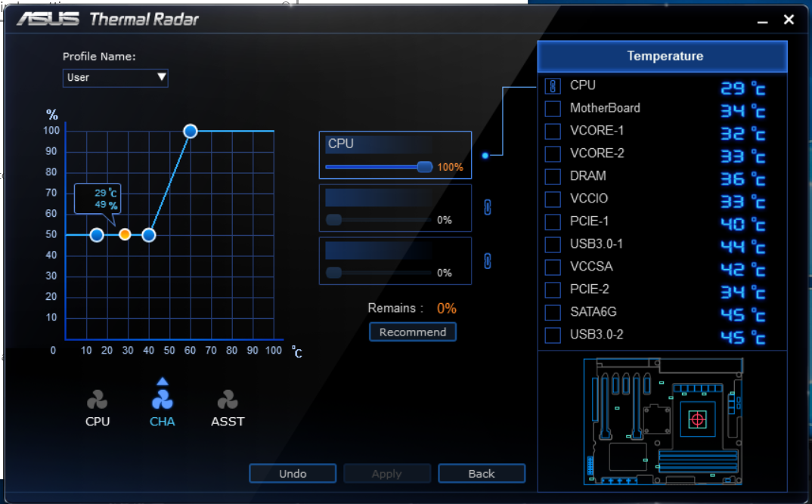
Task: Enable the VCORE-2 checkbox
Action: point(553,153)
